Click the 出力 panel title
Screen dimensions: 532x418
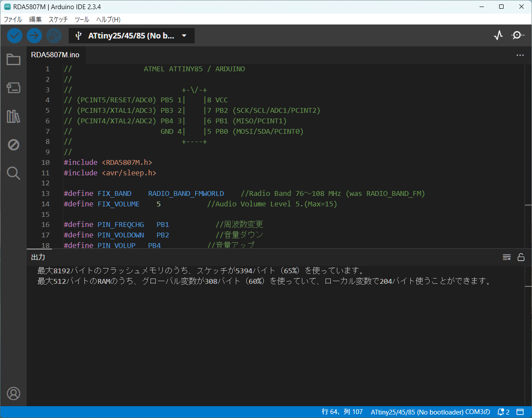click(38, 257)
